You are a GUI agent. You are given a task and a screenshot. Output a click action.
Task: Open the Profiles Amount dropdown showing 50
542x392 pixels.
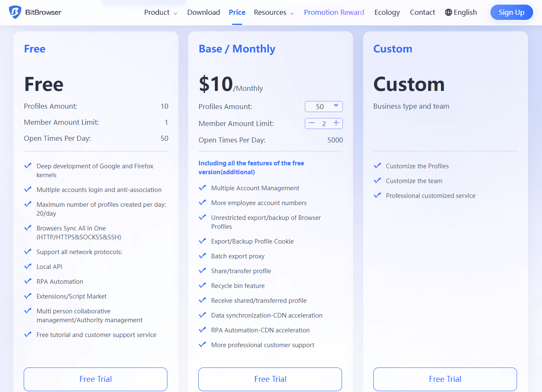[324, 107]
